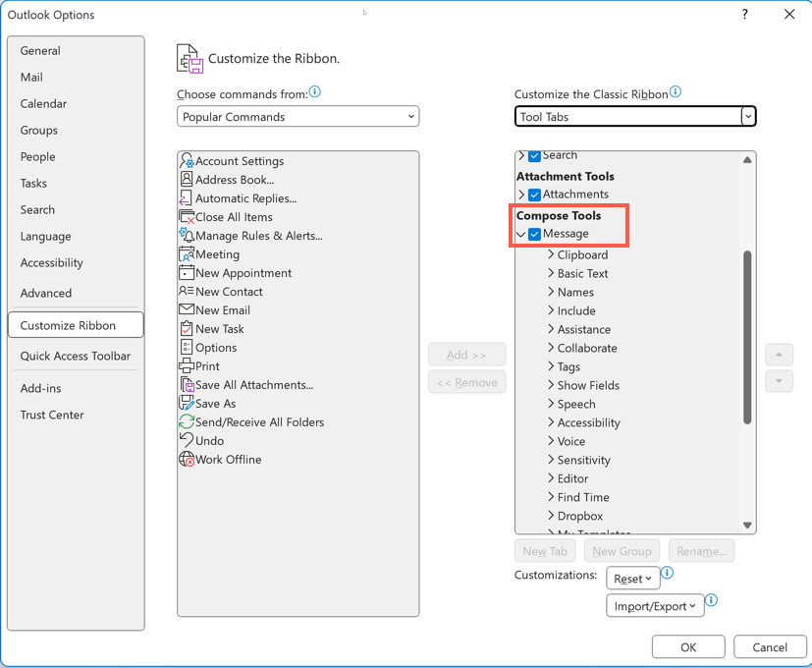Select the Collaborate group row

[587, 349]
